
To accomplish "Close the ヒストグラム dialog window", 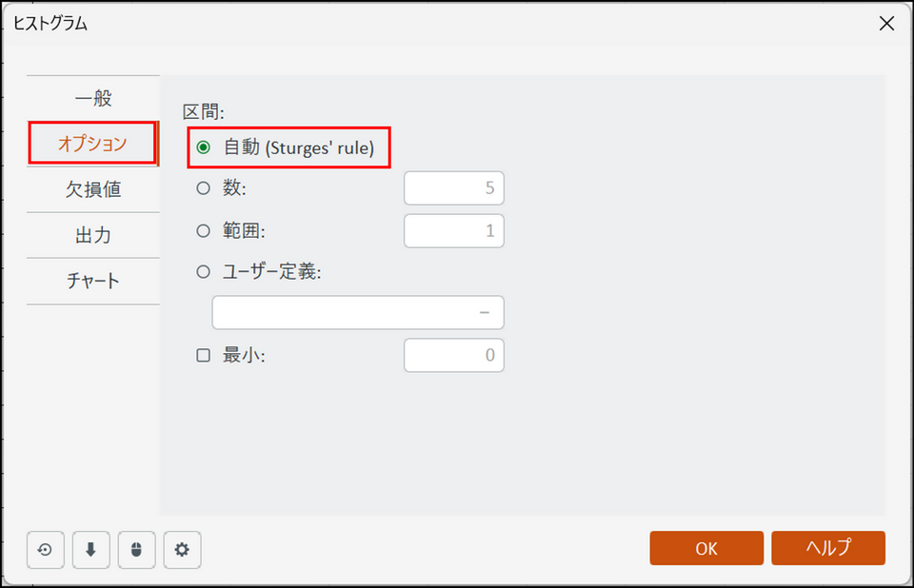I will click(x=886, y=24).
